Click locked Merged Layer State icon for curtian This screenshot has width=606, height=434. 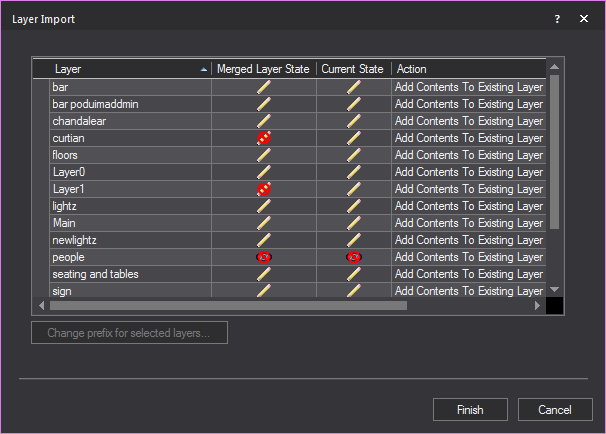pos(264,138)
